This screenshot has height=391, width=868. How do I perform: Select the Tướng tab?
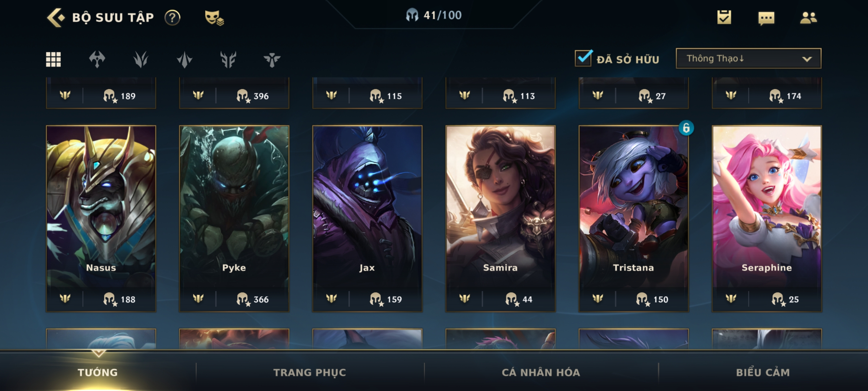coord(98,372)
